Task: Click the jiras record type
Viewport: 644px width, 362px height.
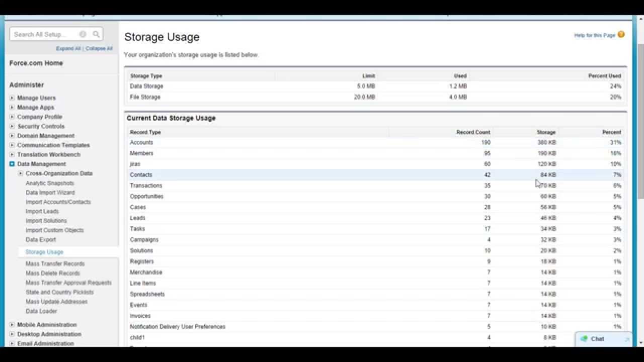Action: click(135, 164)
